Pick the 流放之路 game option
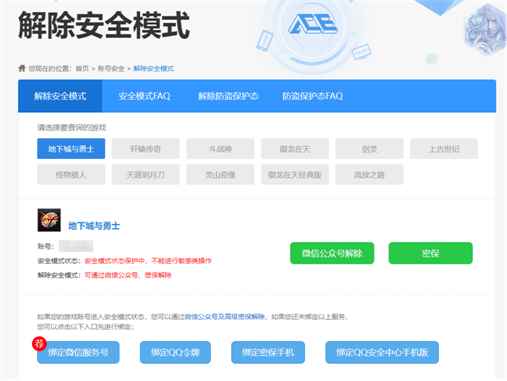 pyautogui.click(x=369, y=174)
